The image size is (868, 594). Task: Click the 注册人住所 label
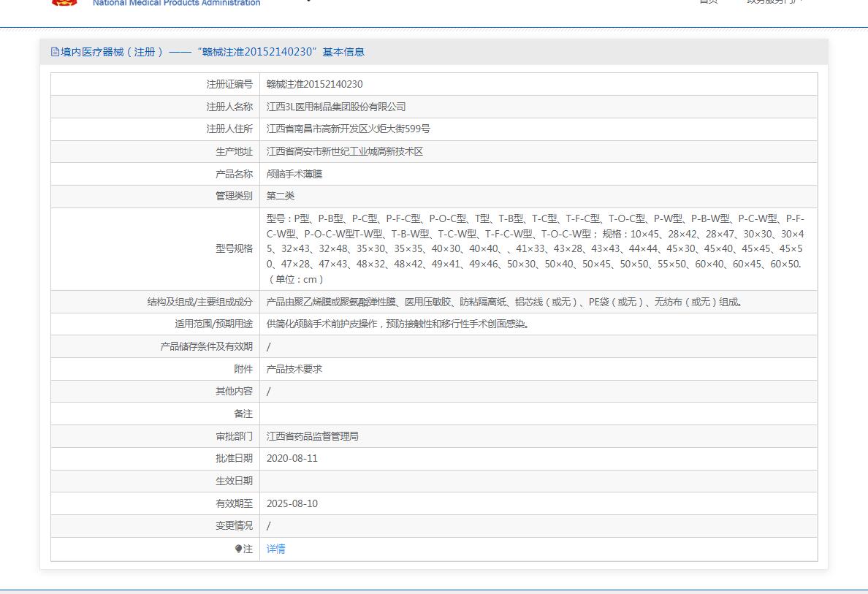pyautogui.click(x=229, y=129)
